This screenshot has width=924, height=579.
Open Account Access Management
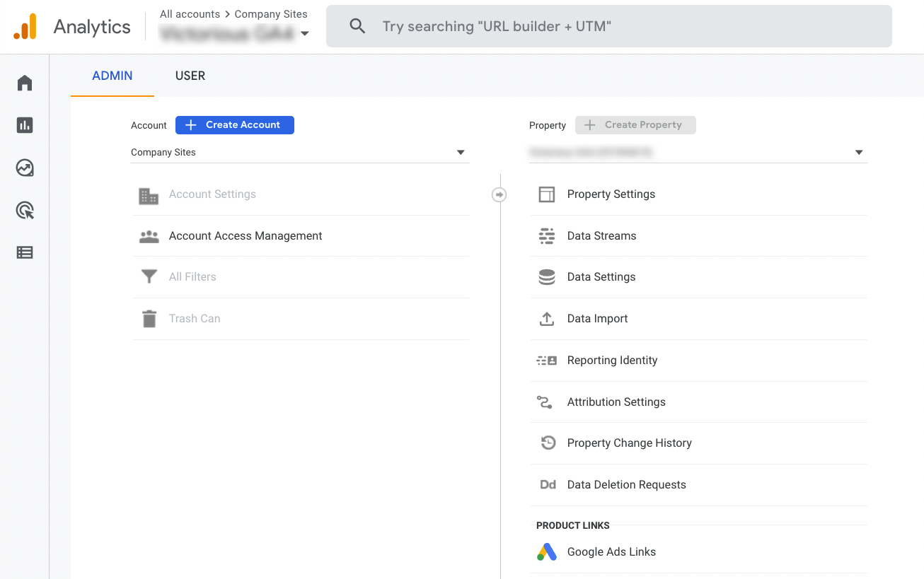pyautogui.click(x=246, y=236)
